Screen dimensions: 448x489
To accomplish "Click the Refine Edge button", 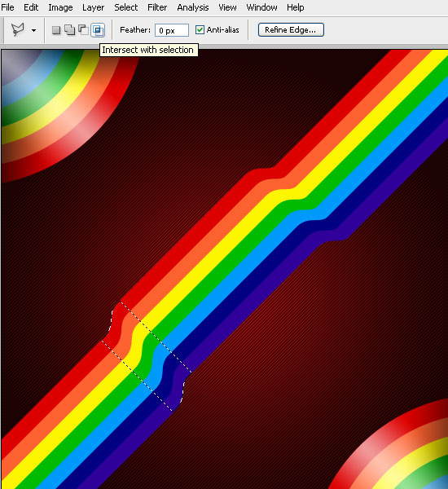I will [x=291, y=29].
